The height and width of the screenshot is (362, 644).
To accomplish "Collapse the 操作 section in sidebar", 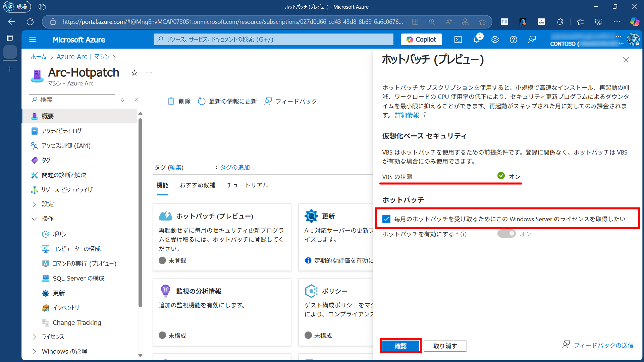I will tap(34, 219).
